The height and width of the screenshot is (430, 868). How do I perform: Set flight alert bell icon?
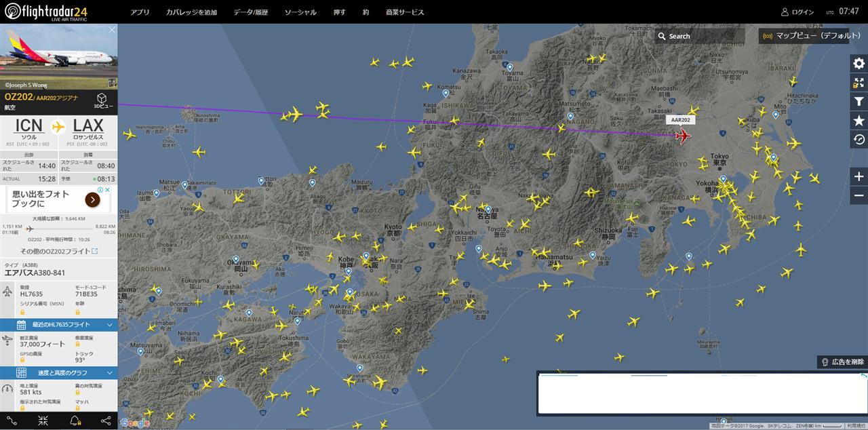(74, 421)
